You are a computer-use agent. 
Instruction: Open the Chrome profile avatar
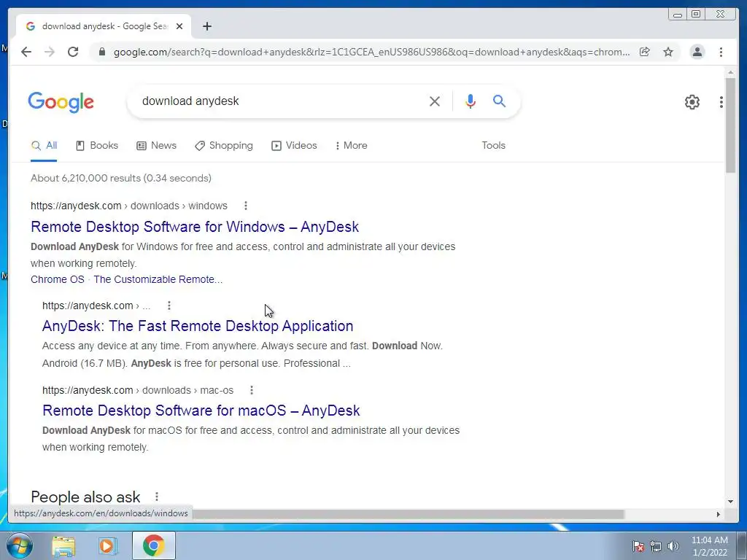[x=697, y=52]
